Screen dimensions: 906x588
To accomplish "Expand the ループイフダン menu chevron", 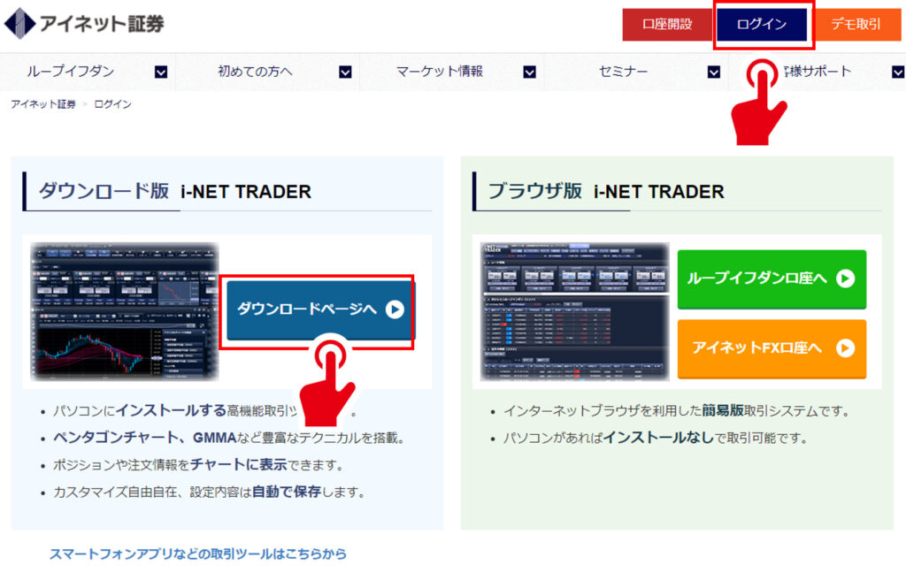I will pos(161,73).
